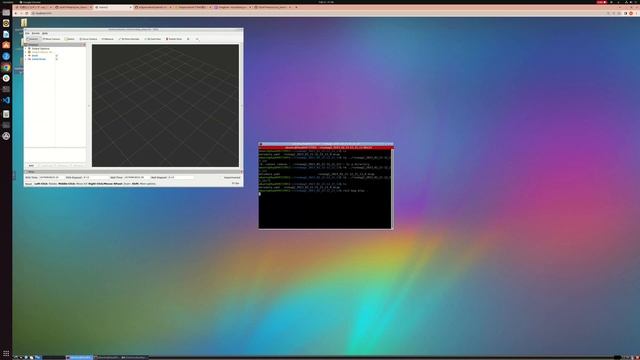
Task: Expand Global Options in Displays tree
Action: pos(26,49)
